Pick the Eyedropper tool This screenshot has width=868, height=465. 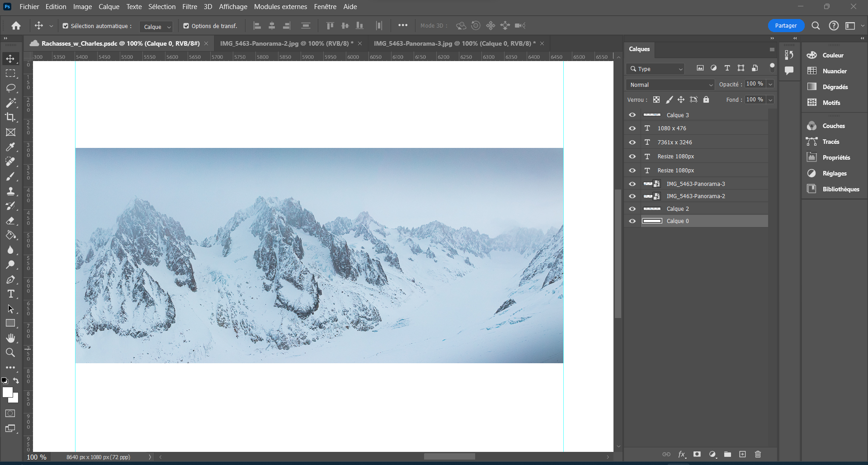tap(11, 147)
